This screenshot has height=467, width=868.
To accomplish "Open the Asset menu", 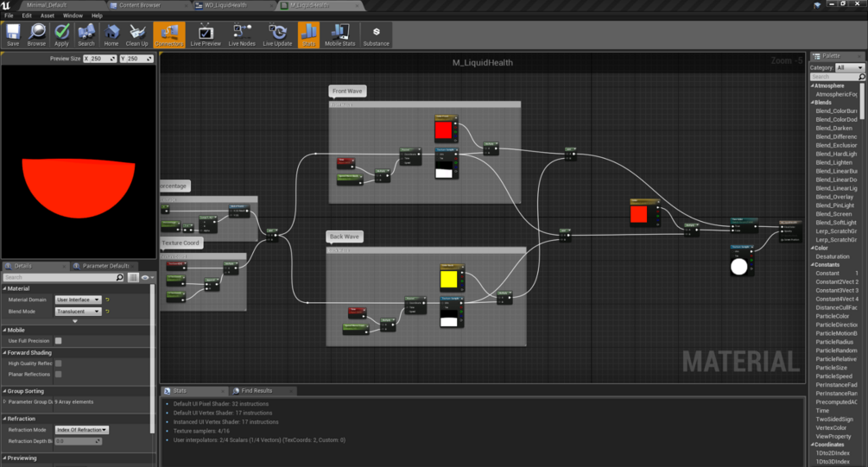I will click(x=47, y=16).
